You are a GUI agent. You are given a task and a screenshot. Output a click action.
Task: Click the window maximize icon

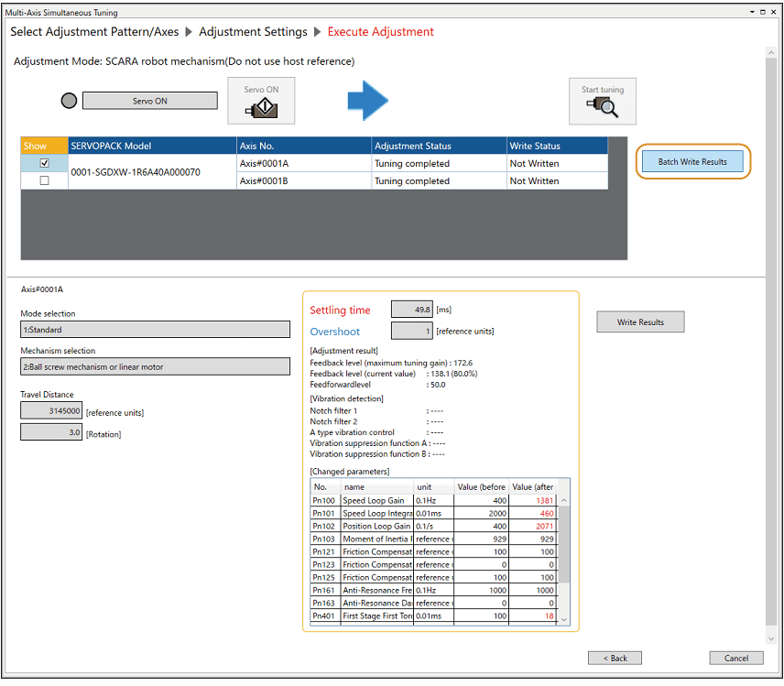click(x=764, y=13)
